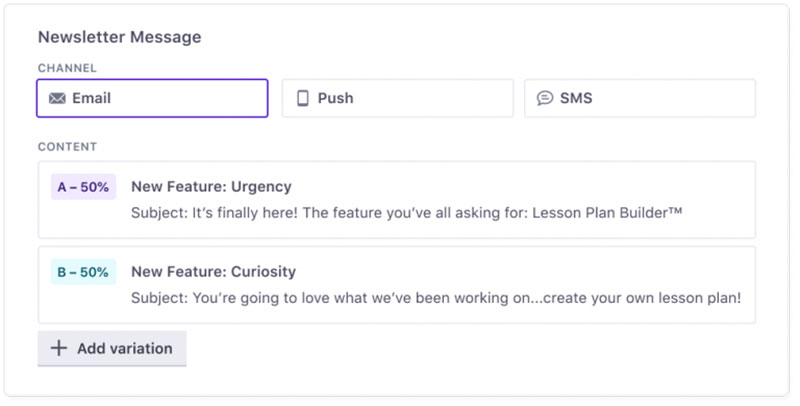800x406 pixels.
Task: Select the variation B content card
Action: click(x=397, y=285)
